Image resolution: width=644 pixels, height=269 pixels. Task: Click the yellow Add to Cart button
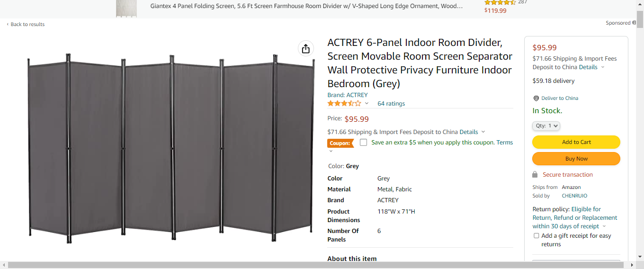(576, 142)
